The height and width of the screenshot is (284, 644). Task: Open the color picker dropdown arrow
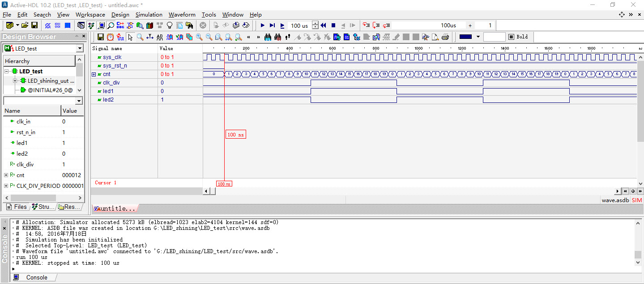(478, 37)
